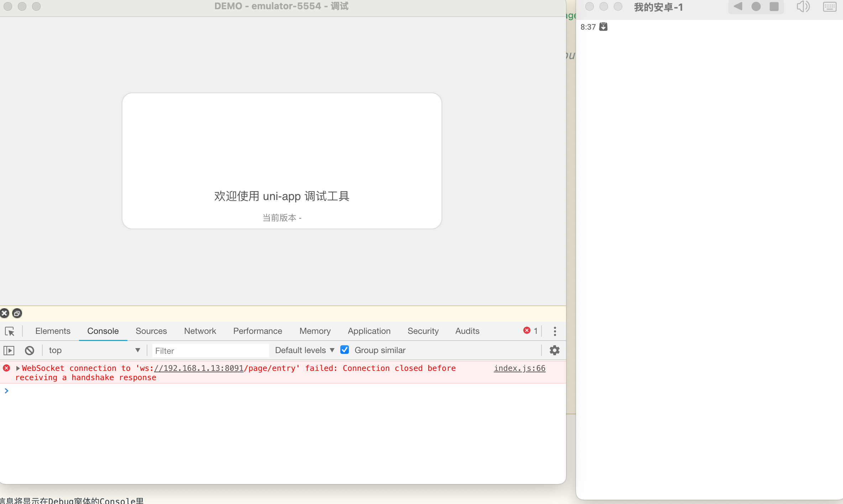Click the more options menu icon
843x504 pixels.
554,331
